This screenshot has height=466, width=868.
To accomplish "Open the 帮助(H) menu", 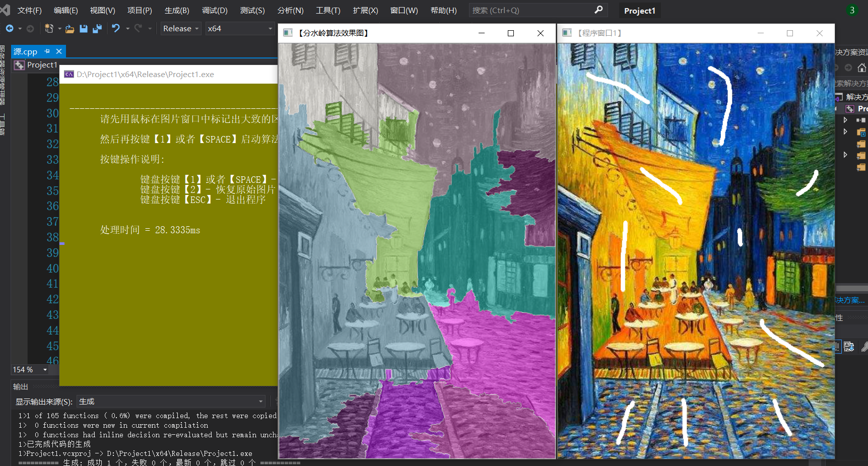I will click(443, 10).
